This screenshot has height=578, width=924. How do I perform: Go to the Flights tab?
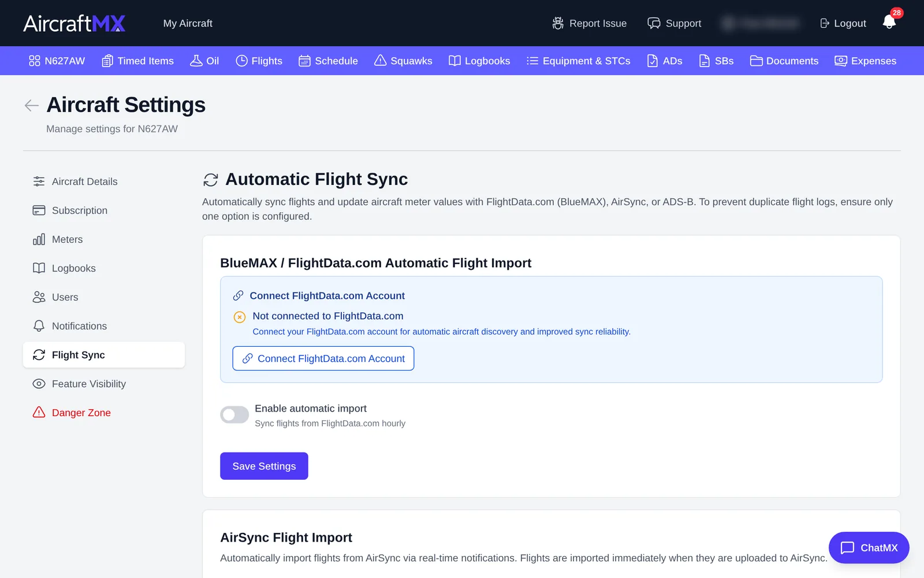(259, 61)
